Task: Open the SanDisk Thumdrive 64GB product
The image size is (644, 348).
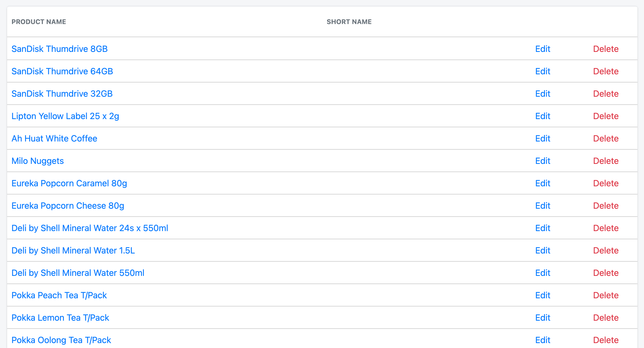Action: pos(62,71)
